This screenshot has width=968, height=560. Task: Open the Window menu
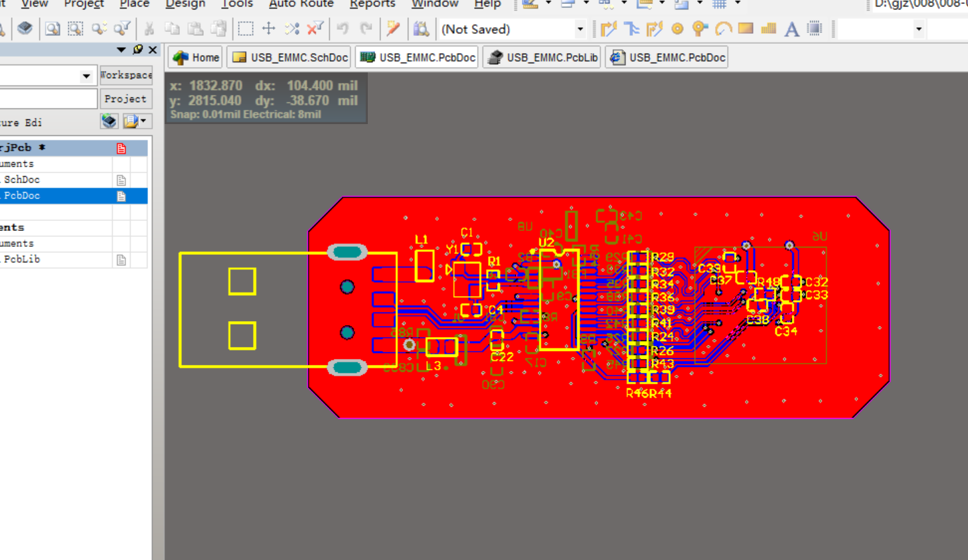tap(435, 3)
